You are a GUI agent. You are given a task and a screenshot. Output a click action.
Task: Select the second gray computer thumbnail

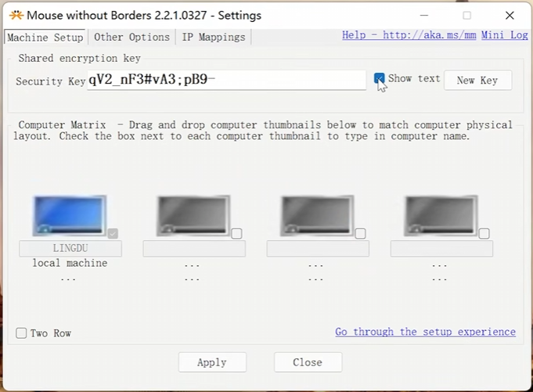click(x=193, y=215)
